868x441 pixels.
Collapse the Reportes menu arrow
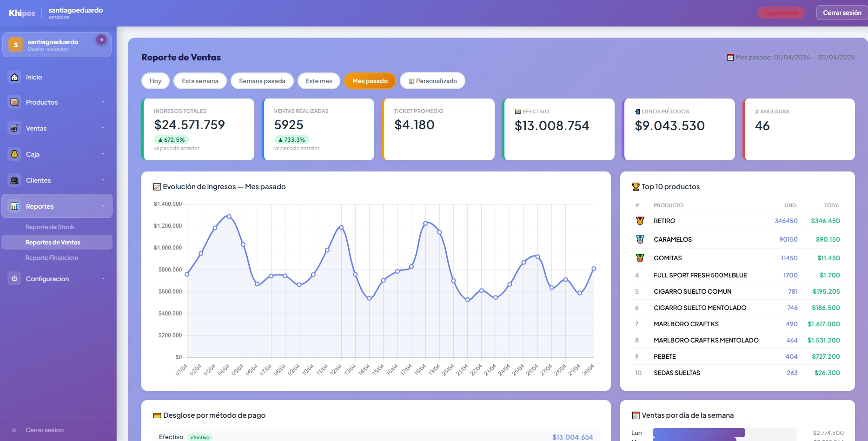[x=103, y=206]
